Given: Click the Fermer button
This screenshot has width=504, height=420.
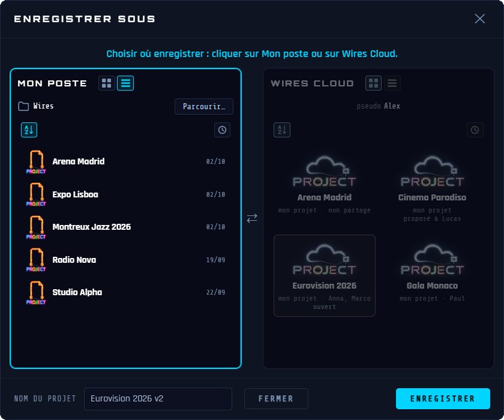Looking at the screenshot, I should 276,399.
